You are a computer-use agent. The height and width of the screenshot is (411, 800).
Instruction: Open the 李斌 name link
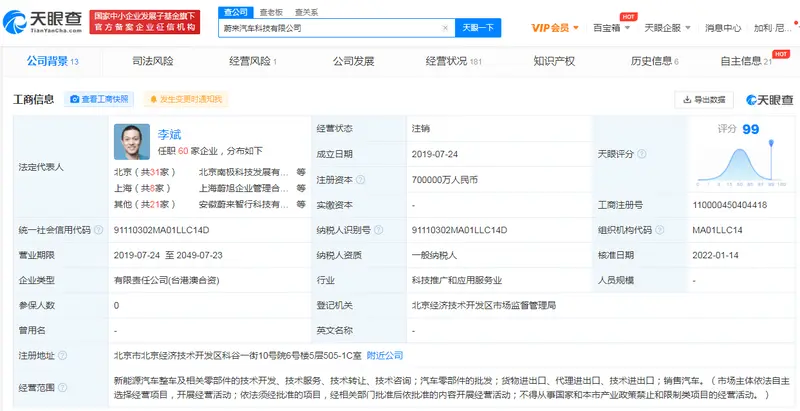click(x=169, y=135)
